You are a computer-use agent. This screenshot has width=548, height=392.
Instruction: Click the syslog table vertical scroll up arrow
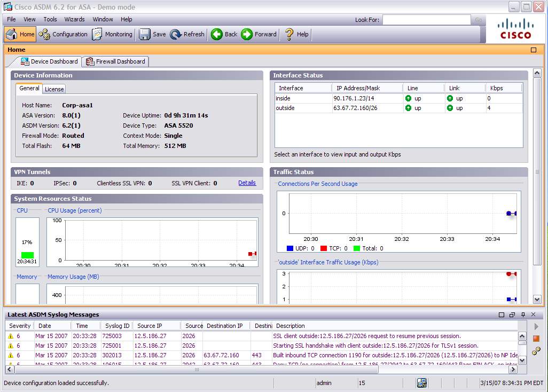click(522, 336)
